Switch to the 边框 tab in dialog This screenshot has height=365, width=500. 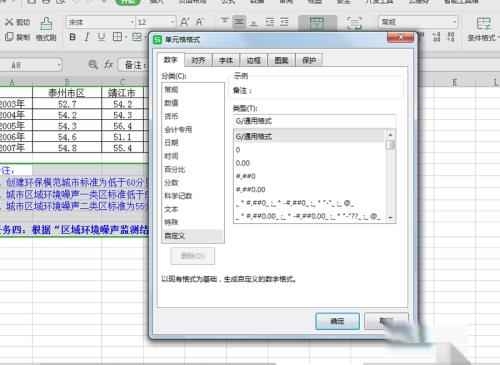[x=253, y=60]
